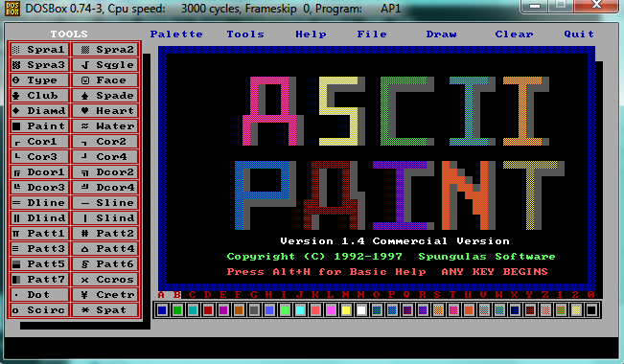Pick the white swatch under N
The height and width of the screenshot is (364, 624).
click(361, 310)
